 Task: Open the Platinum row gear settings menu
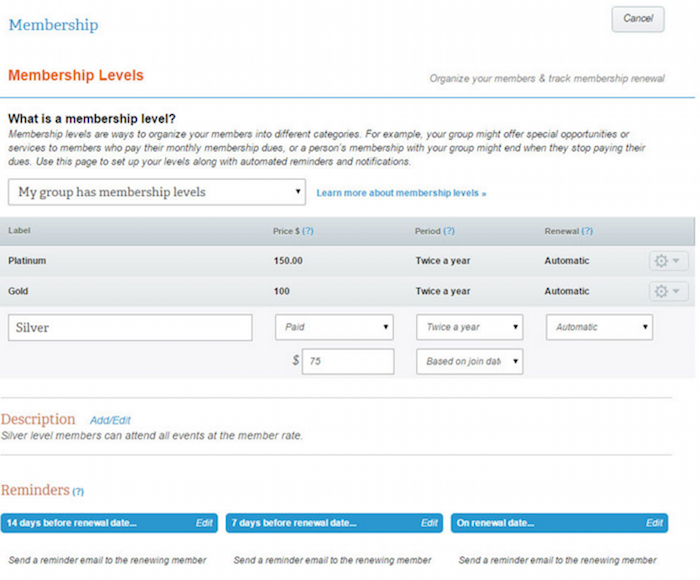point(668,261)
